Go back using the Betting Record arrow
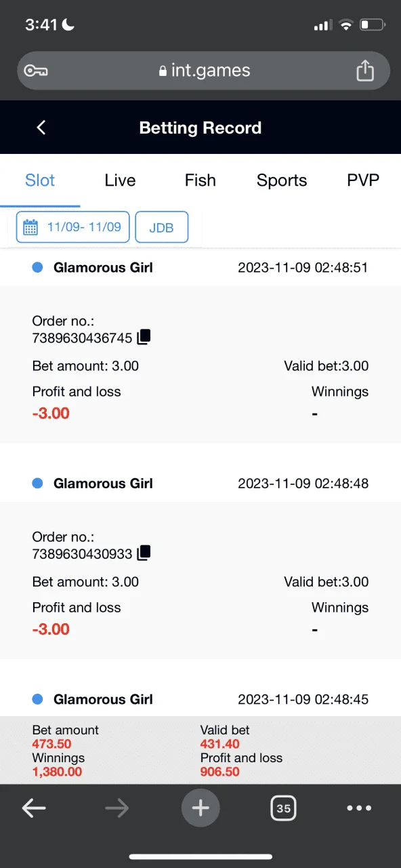Screen dimensions: 401x868 pos(41,127)
